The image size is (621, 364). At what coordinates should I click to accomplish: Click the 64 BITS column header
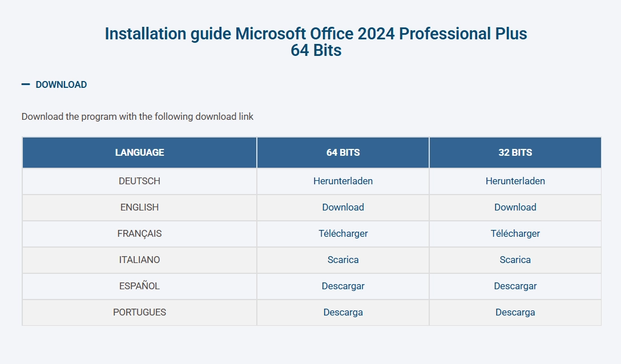tap(343, 152)
